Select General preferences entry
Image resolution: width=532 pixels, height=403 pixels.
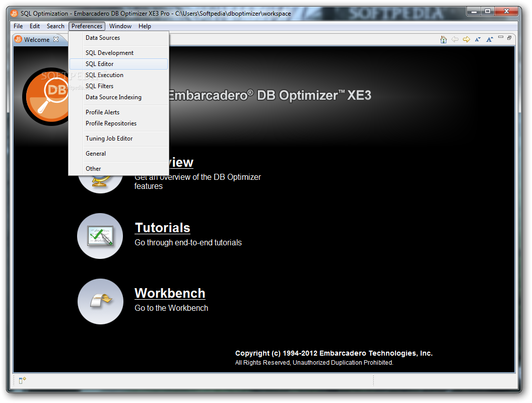coord(119,154)
